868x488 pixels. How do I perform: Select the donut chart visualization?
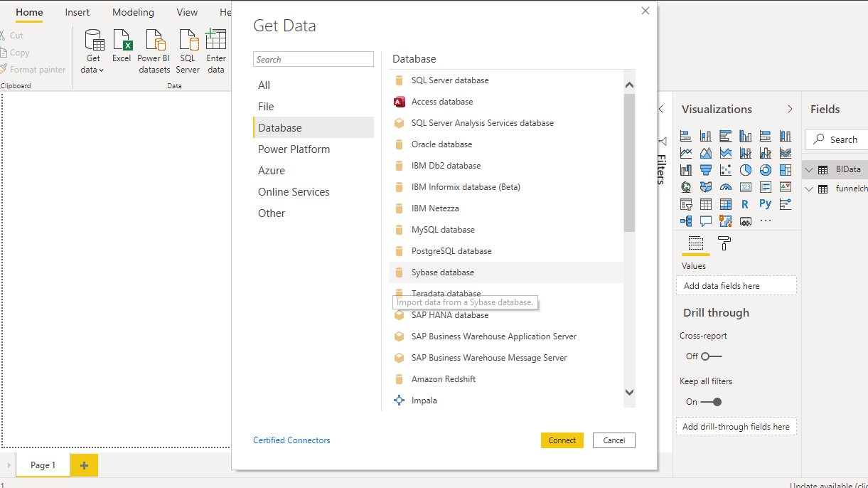766,170
